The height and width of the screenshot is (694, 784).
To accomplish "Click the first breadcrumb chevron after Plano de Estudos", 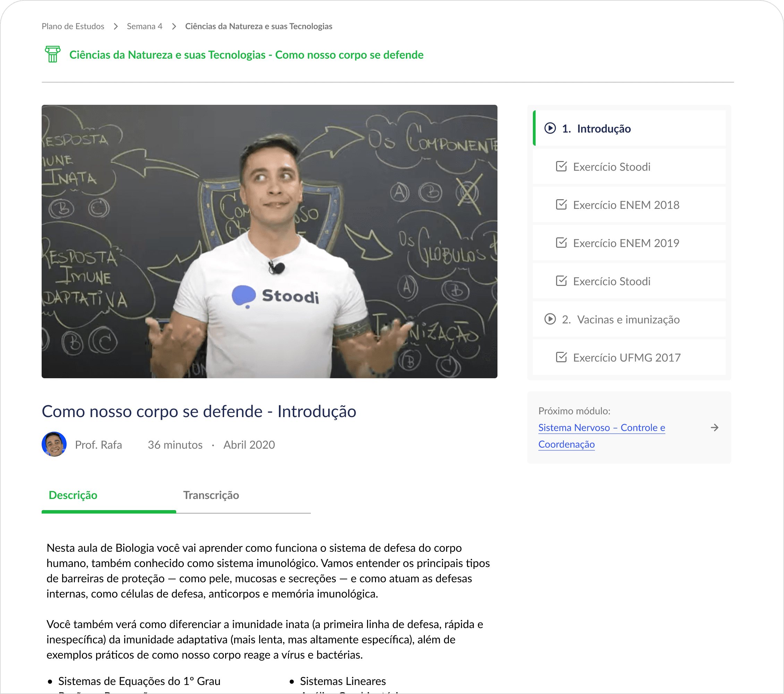I will pos(116,26).
